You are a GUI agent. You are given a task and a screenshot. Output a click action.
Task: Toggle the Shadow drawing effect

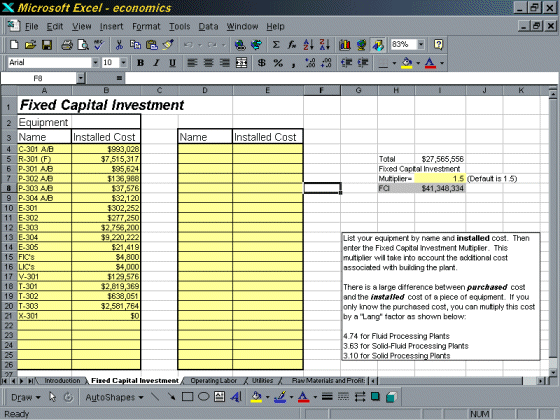coord(375,397)
